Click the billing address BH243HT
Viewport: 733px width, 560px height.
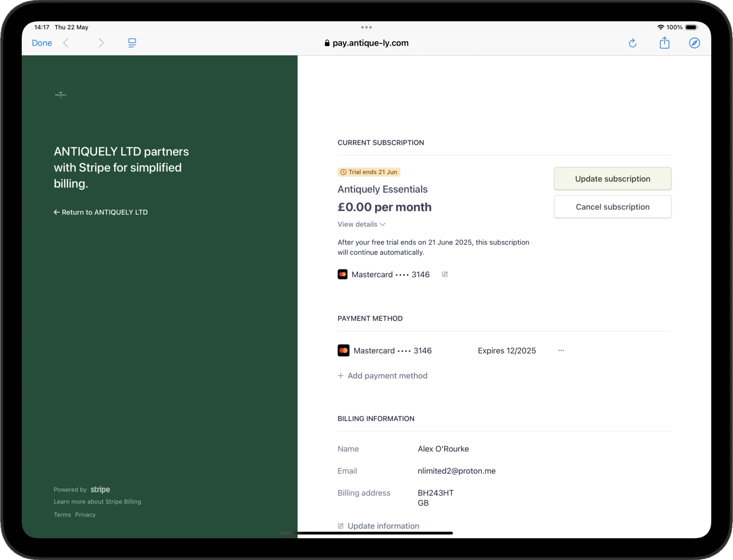coord(436,493)
